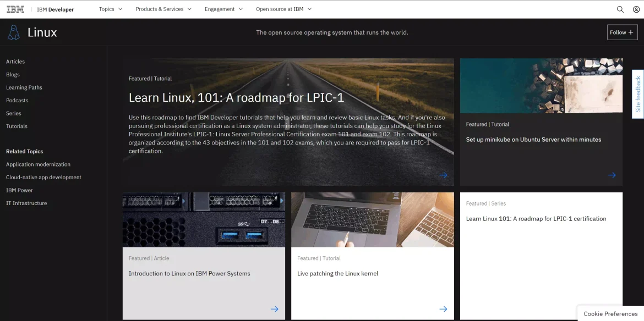Viewport: 644px width, 321px height.
Task: Click arrow on IBM Power Systems card
Action: coord(274,309)
